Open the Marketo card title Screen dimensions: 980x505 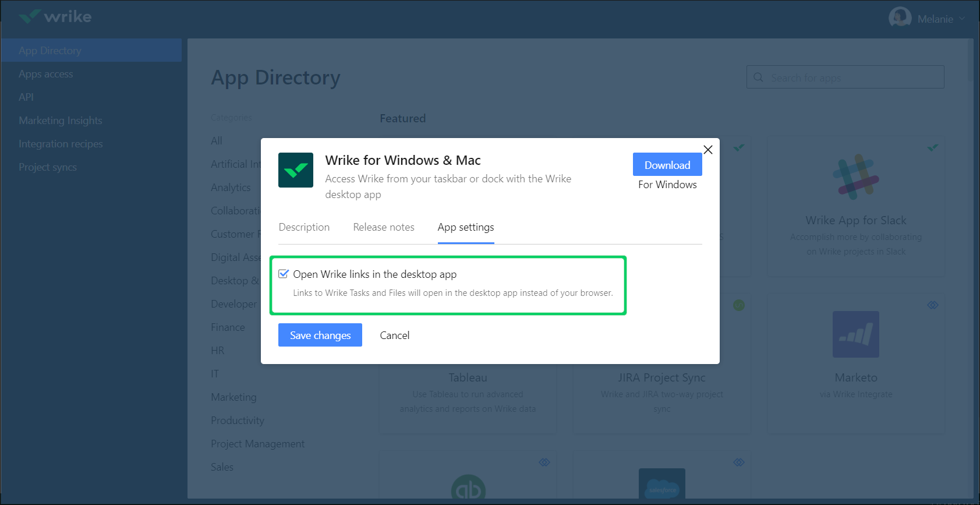856,377
